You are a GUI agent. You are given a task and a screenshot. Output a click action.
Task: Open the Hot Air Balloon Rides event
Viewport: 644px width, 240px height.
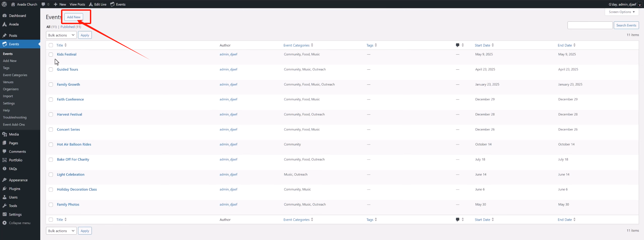pos(74,144)
